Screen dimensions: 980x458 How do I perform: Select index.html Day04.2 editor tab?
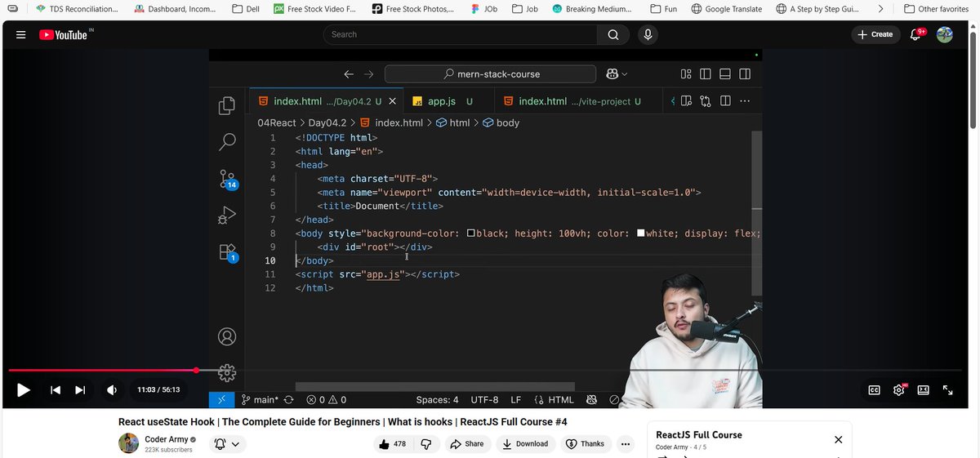point(325,101)
